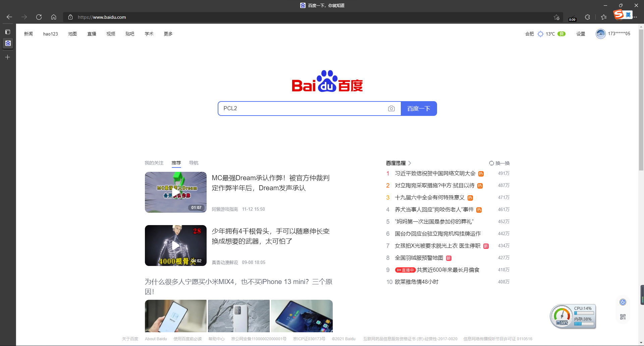Open the Sogou input method indicator
The width and height of the screenshot is (644, 346).
[623, 14]
